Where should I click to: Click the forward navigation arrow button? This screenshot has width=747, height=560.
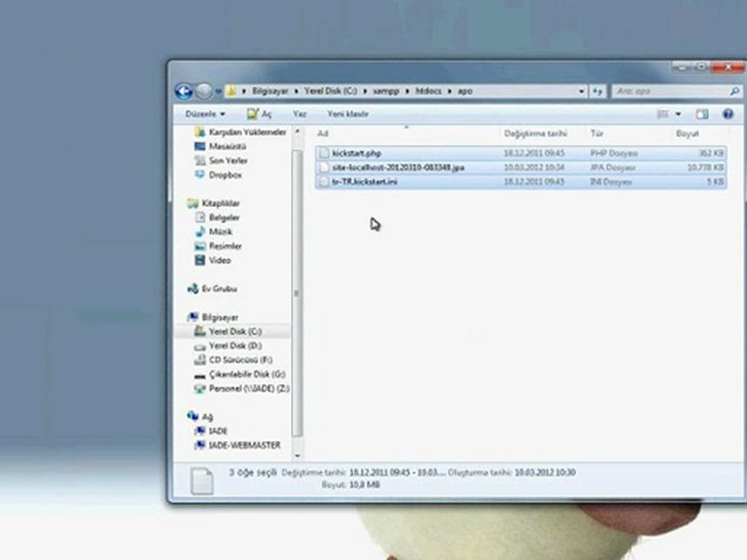204,91
